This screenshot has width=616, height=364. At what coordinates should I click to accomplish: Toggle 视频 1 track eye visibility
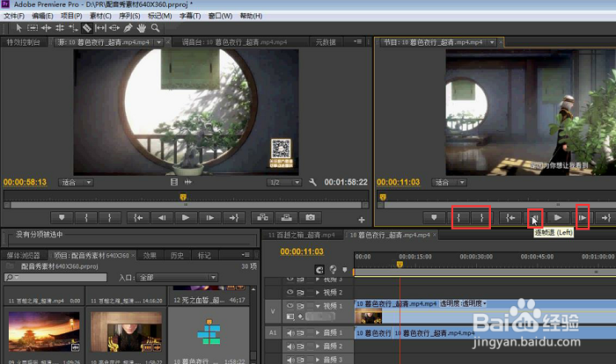pyautogui.click(x=290, y=305)
